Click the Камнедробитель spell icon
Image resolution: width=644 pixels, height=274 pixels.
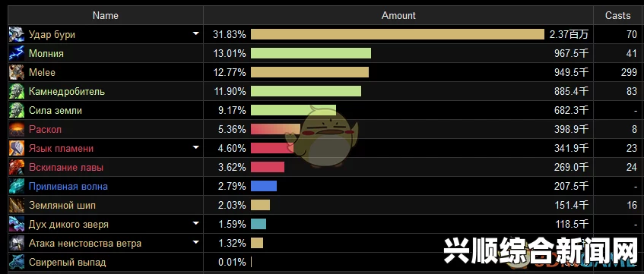17,91
